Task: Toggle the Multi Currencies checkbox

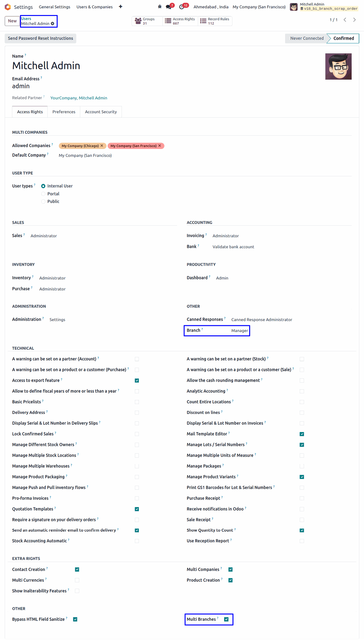Action: (x=77, y=580)
